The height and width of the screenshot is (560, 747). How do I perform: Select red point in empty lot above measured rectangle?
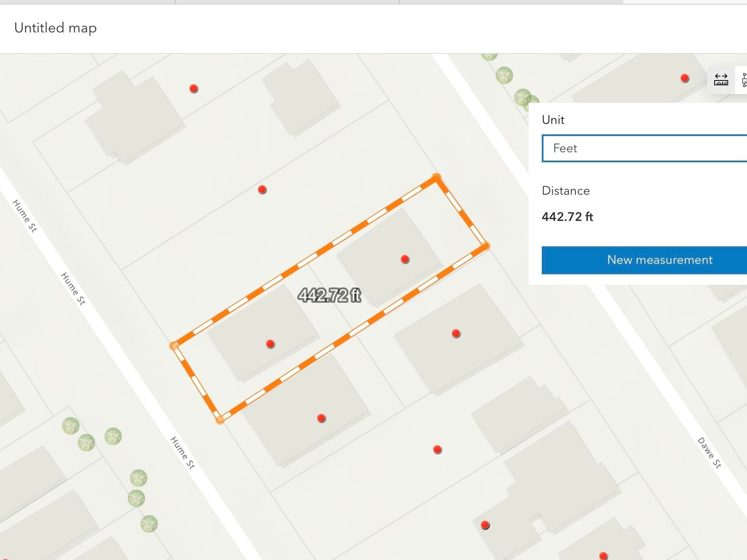tap(262, 189)
